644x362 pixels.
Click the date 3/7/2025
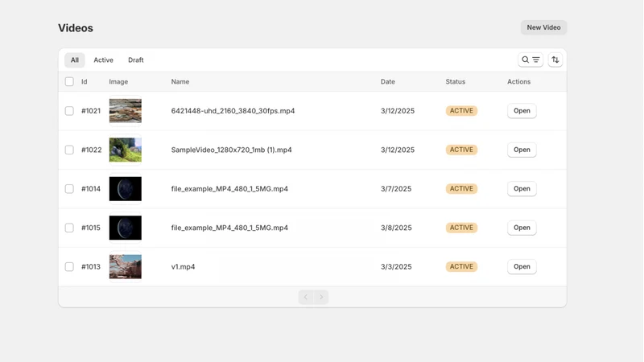pos(396,189)
